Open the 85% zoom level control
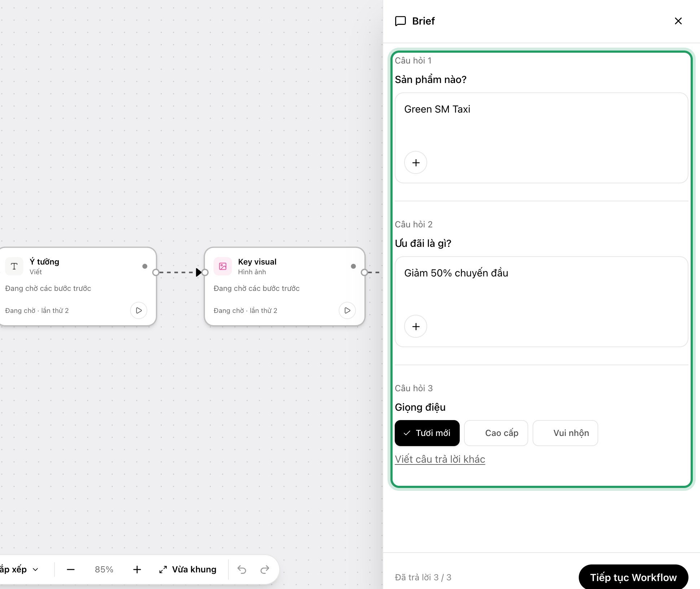 coord(104,570)
